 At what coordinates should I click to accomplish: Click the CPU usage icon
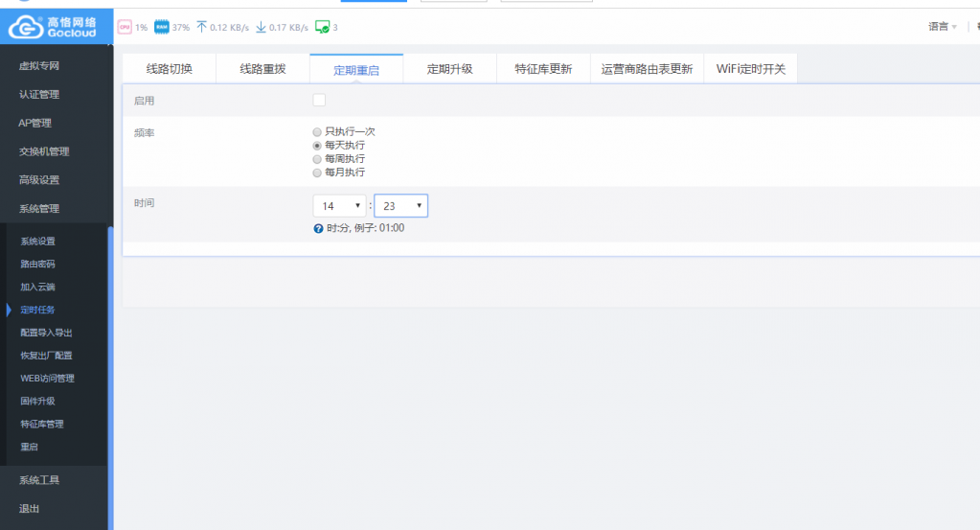coord(125,27)
